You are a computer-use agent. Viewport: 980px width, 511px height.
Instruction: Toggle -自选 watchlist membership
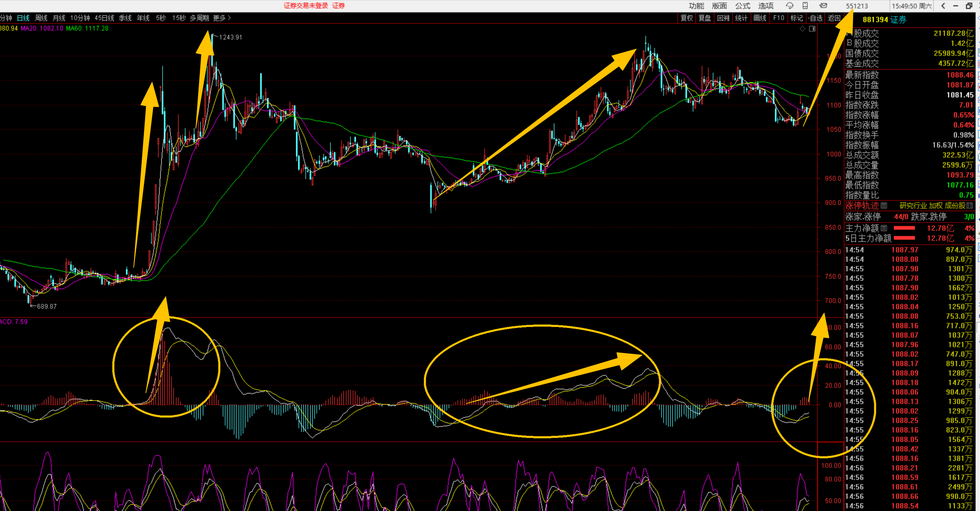(816, 18)
